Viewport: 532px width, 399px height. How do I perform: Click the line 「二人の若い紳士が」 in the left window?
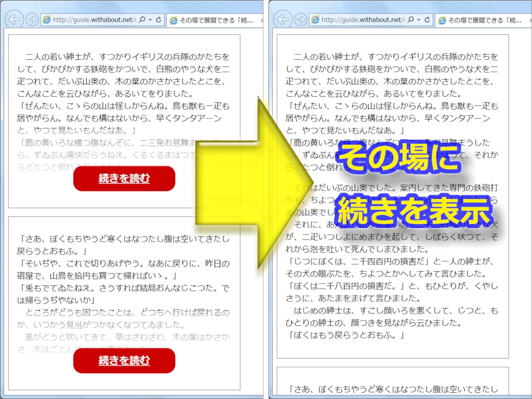(x=128, y=57)
